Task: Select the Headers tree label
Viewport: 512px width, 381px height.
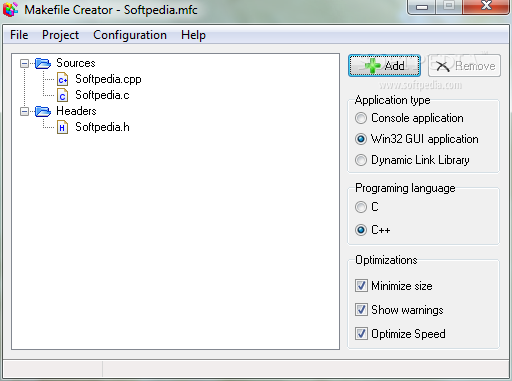Action: click(x=76, y=111)
